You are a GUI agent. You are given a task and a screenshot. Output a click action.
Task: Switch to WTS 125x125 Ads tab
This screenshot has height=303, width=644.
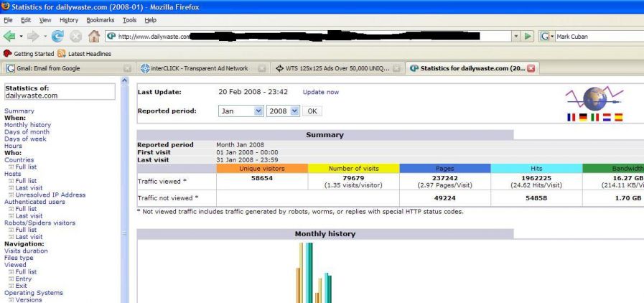pos(337,68)
